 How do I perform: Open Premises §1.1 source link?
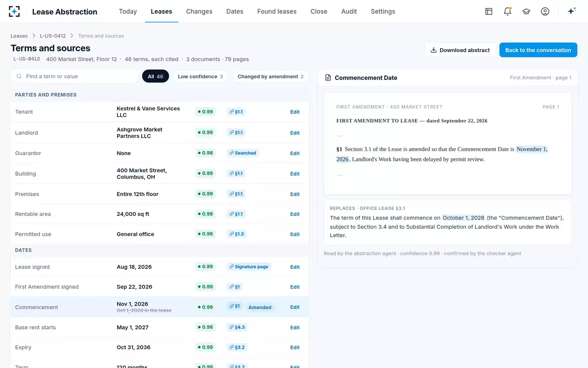tap(236, 194)
